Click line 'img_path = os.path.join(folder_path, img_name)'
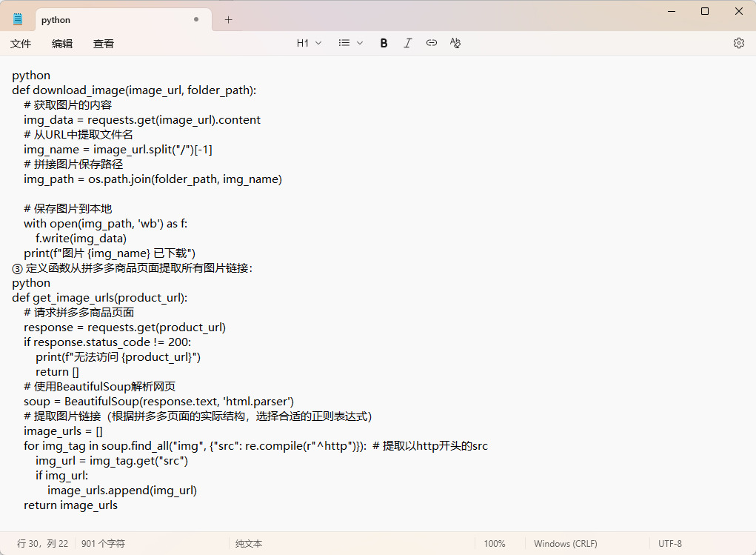 (x=153, y=179)
